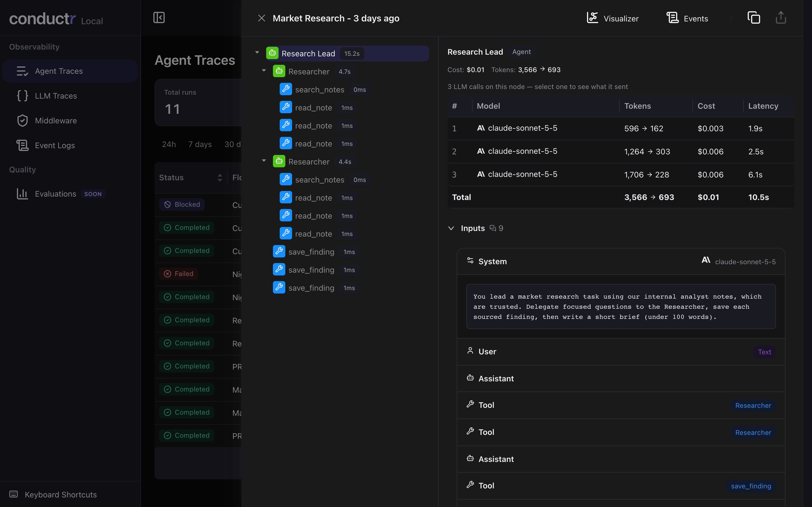Collapse the Inputs section
Viewport: 812px width, 507px height.
(x=451, y=228)
